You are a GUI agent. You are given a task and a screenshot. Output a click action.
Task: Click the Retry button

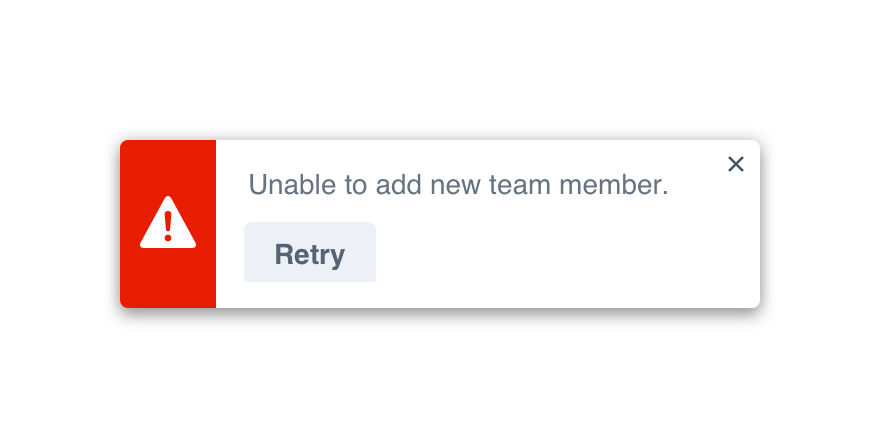point(310,252)
